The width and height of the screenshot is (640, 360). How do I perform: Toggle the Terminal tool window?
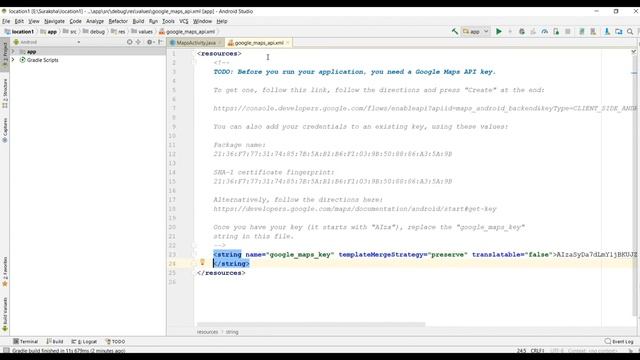tap(25, 341)
